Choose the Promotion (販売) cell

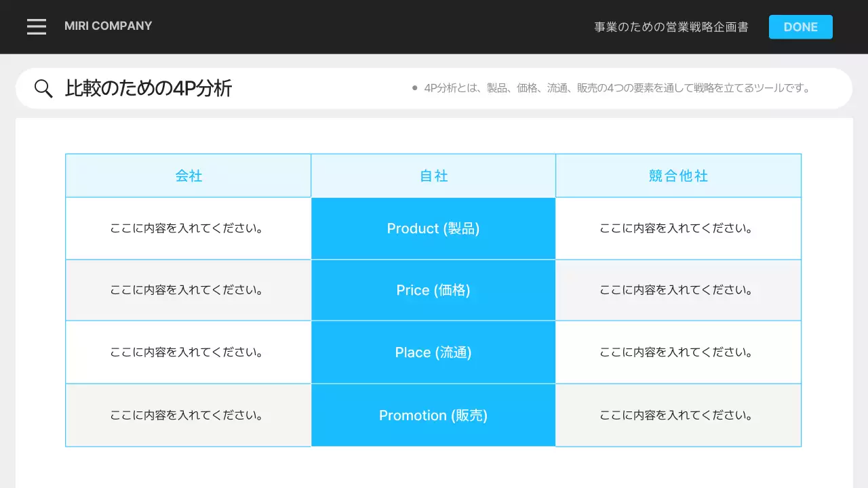tap(433, 415)
